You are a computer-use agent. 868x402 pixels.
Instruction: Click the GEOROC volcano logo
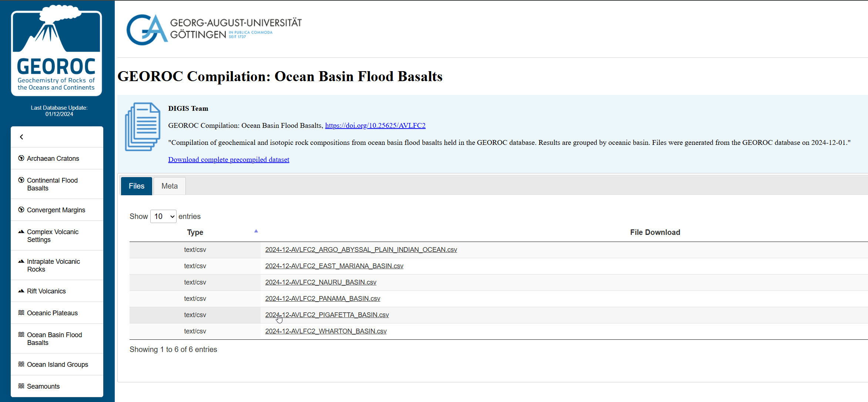(57, 50)
